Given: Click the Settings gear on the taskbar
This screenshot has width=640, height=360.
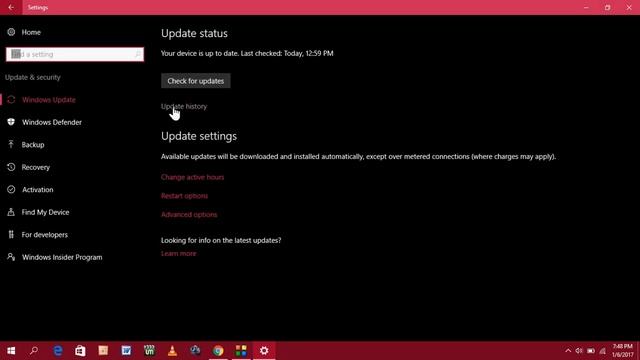Looking at the screenshot, I should [264, 351].
